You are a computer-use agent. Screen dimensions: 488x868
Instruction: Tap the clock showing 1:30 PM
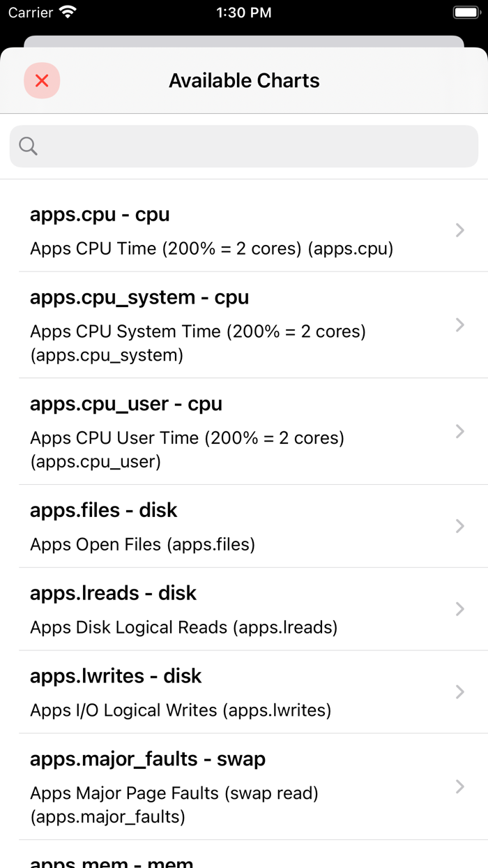244,12
